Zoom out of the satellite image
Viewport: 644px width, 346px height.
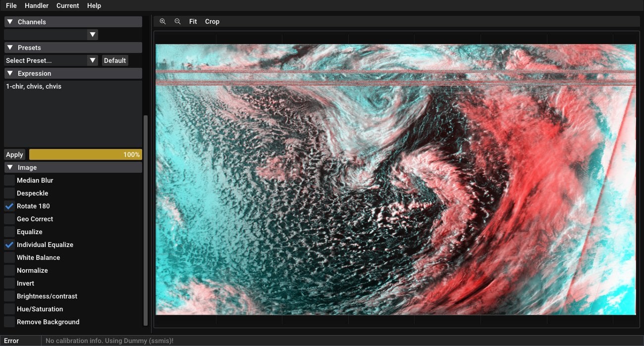[177, 21]
